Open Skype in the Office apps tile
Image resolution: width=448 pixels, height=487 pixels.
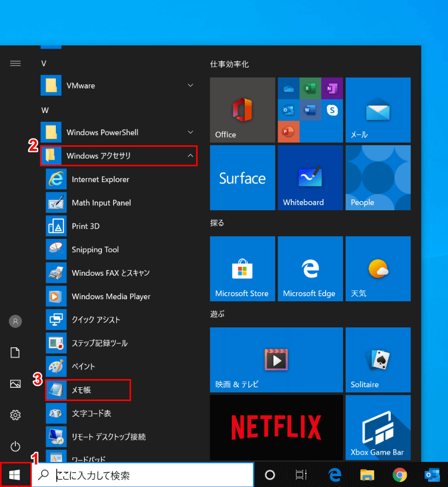pos(332,110)
